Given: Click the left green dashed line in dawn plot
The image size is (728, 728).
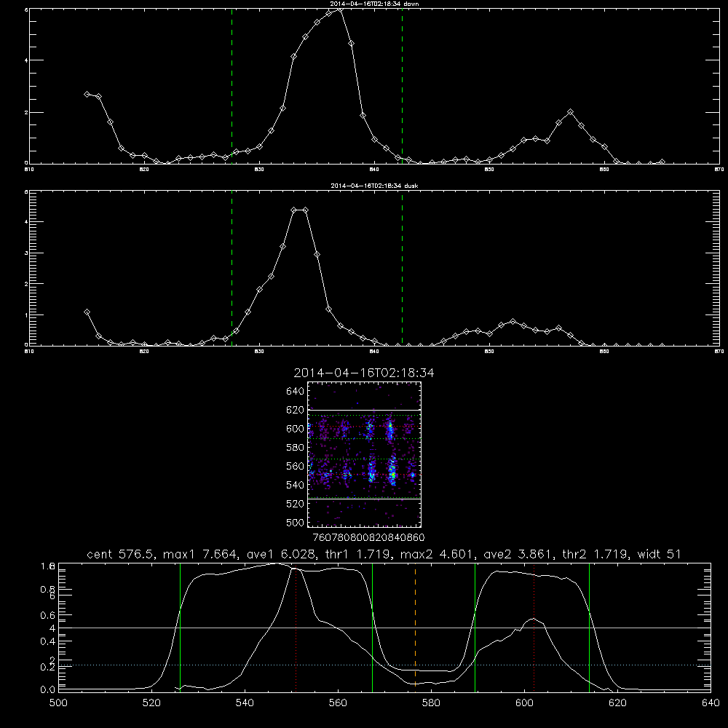Looking at the screenshot, I should pyautogui.click(x=232, y=86).
